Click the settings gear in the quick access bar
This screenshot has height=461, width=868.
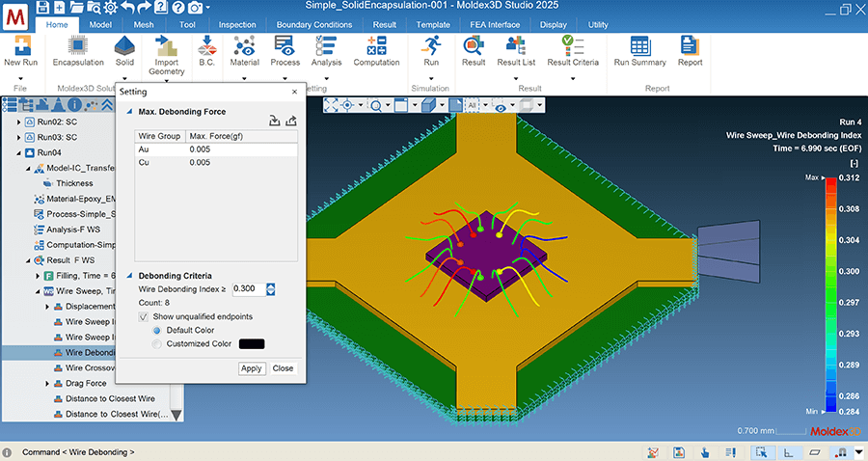tap(110, 7)
